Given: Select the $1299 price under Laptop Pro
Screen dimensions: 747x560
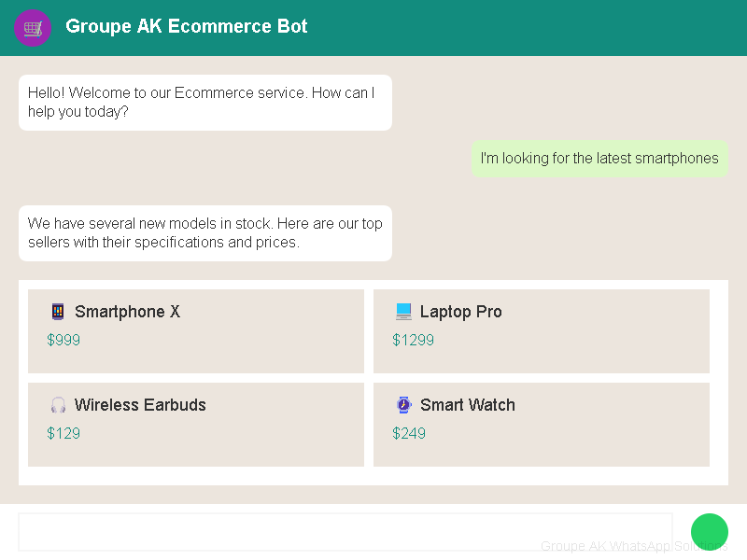Looking at the screenshot, I should pos(413,340).
